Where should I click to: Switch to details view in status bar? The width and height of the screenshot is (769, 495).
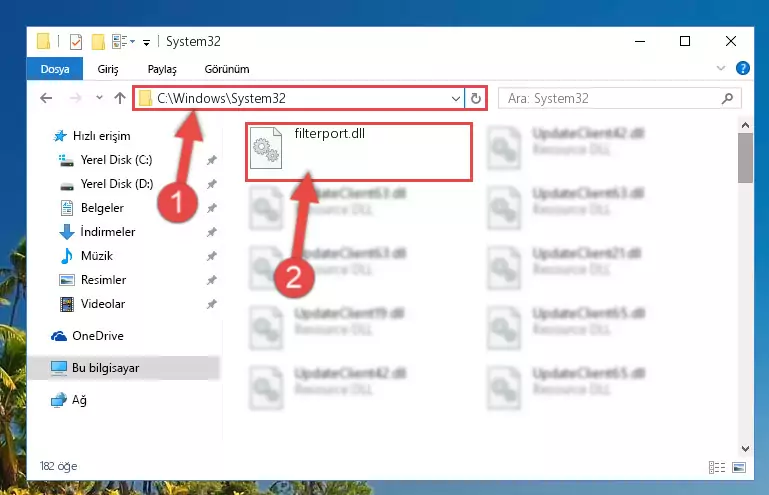(717, 468)
